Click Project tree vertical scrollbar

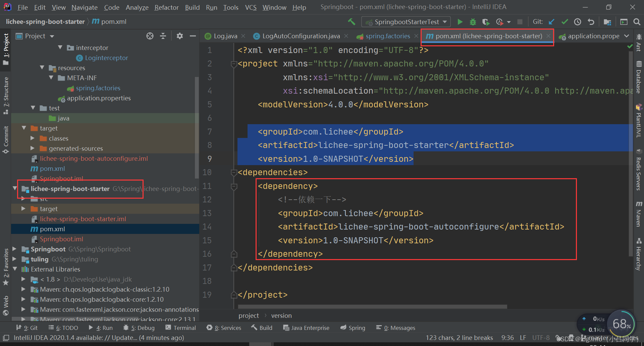click(x=197, y=128)
